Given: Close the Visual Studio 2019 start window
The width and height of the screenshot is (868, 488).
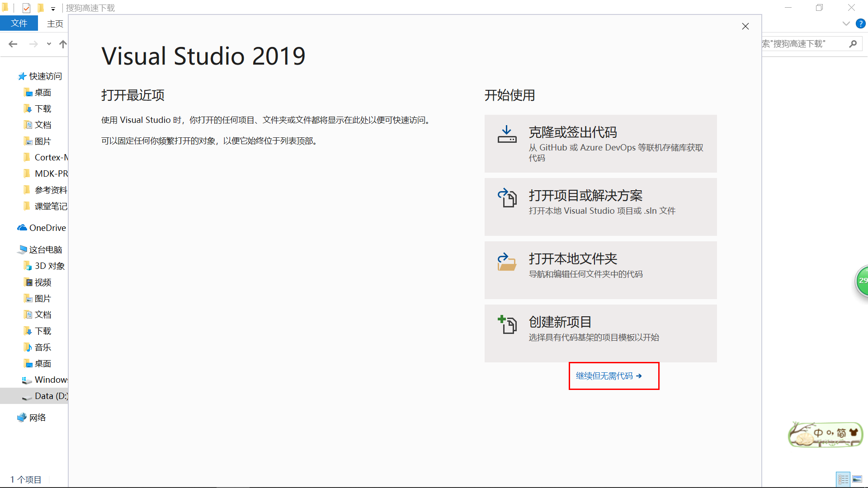Looking at the screenshot, I should click(745, 26).
